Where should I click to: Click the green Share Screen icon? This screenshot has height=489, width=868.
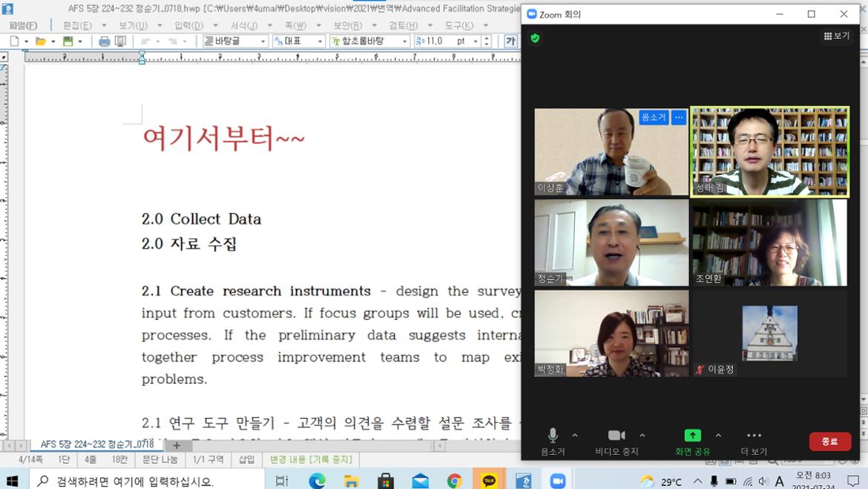(x=692, y=436)
